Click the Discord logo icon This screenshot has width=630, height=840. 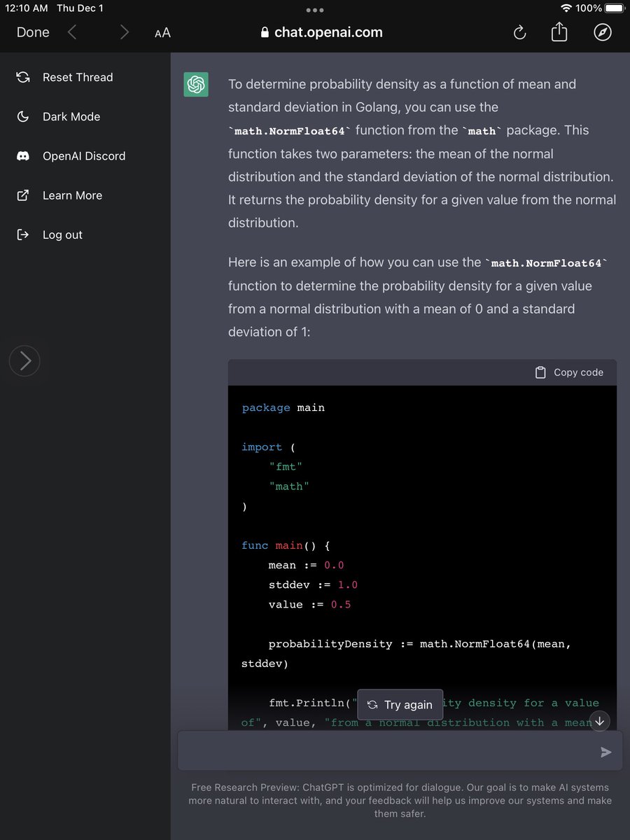[x=22, y=156]
